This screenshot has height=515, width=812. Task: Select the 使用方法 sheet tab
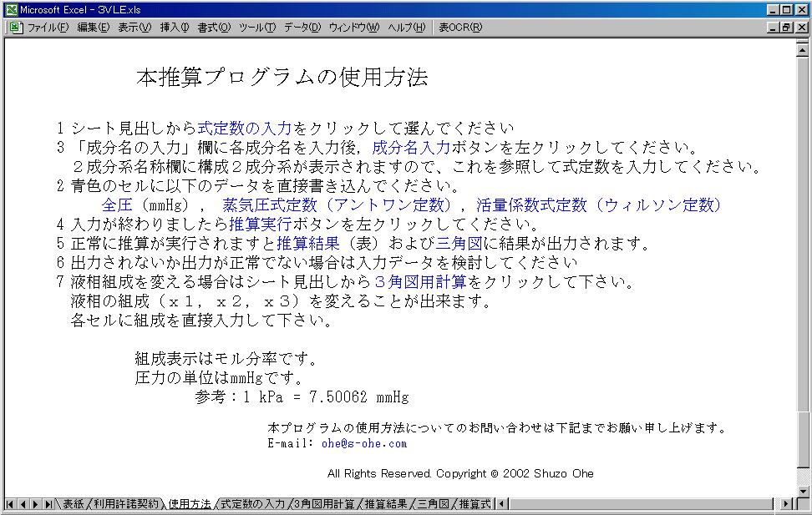coord(190,503)
